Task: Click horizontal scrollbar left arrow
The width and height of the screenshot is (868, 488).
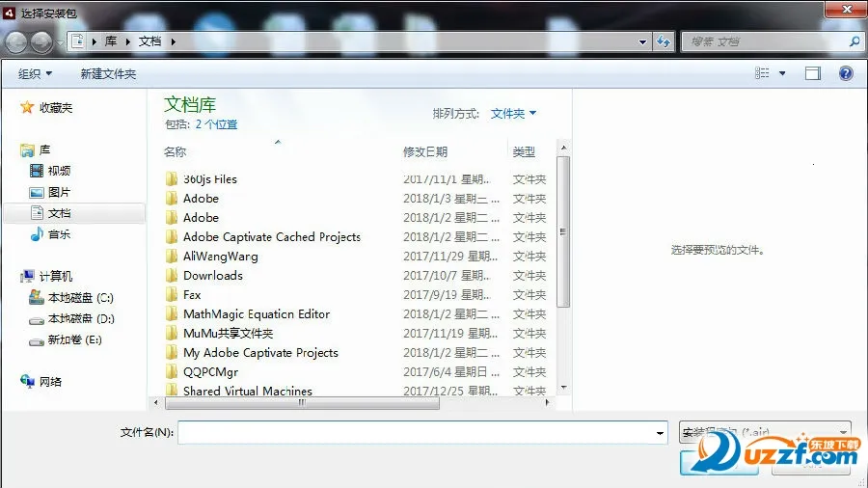Action: click(156, 403)
